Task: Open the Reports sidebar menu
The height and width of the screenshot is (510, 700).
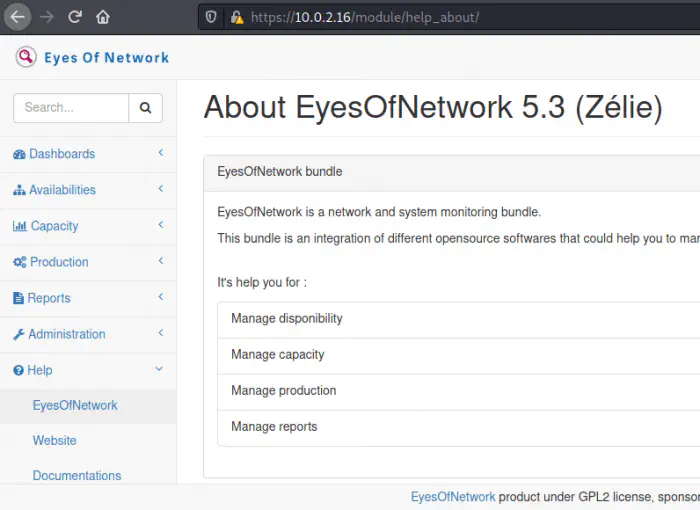Action: 49,298
